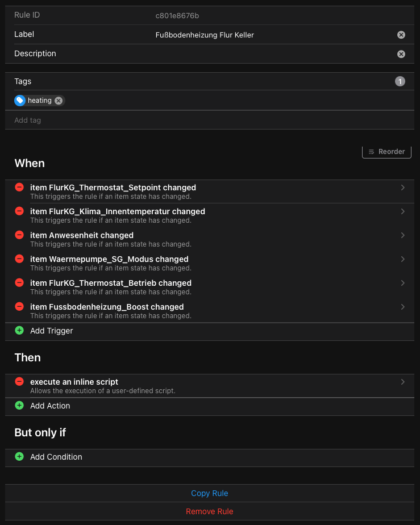Focus the Add tag input field

[x=171, y=120]
